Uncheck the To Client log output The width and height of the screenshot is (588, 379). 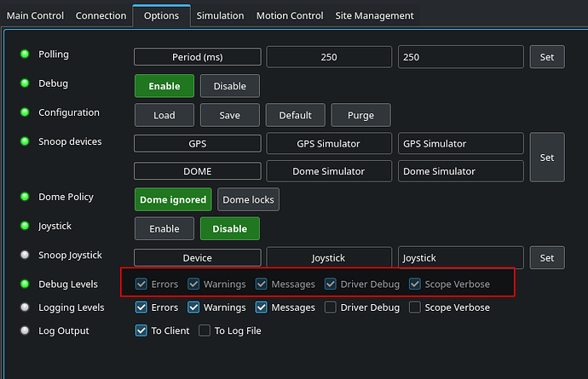[141, 330]
